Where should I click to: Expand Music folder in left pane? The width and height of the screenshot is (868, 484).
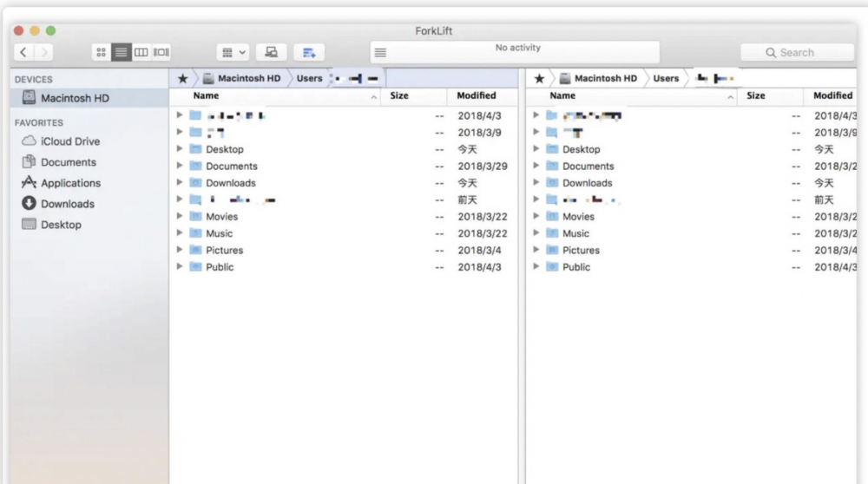(x=180, y=232)
